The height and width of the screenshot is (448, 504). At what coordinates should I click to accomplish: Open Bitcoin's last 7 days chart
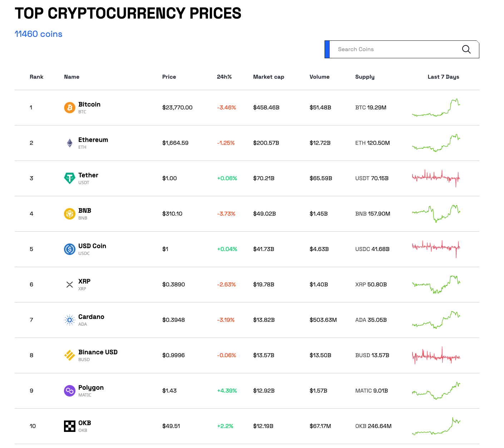pyautogui.click(x=436, y=108)
